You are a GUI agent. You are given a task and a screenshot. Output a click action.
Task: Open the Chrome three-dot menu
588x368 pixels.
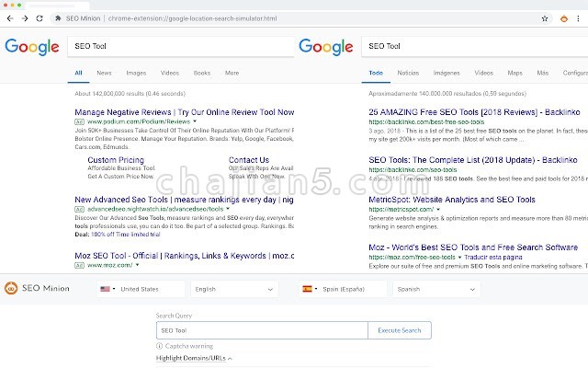[x=578, y=18]
